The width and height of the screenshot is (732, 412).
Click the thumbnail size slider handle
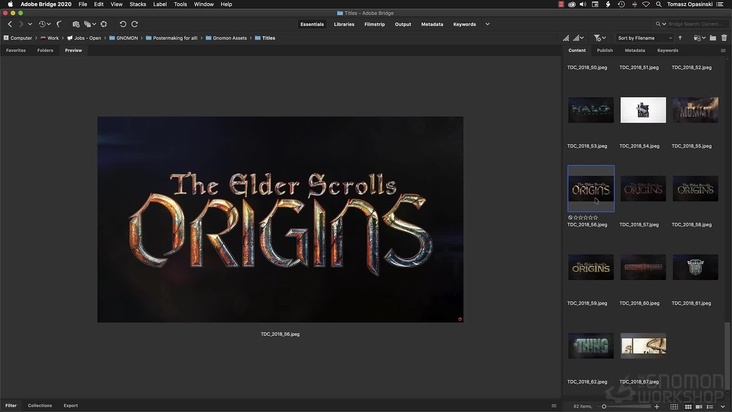(604, 406)
